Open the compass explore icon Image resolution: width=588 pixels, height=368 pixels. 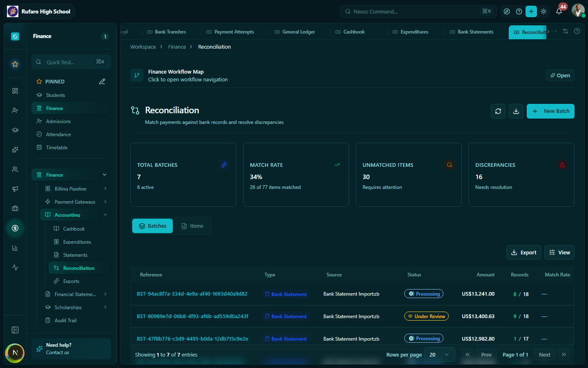(x=507, y=11)
